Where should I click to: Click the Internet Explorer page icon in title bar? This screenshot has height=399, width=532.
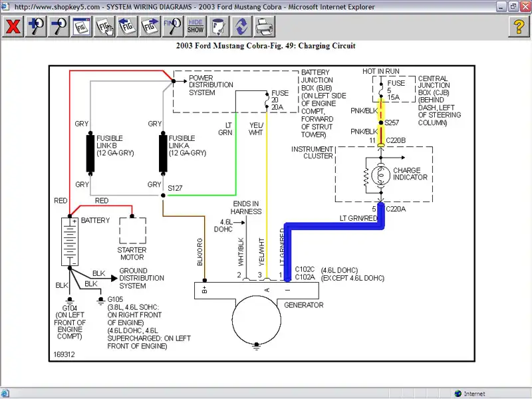tap(5, 7)
